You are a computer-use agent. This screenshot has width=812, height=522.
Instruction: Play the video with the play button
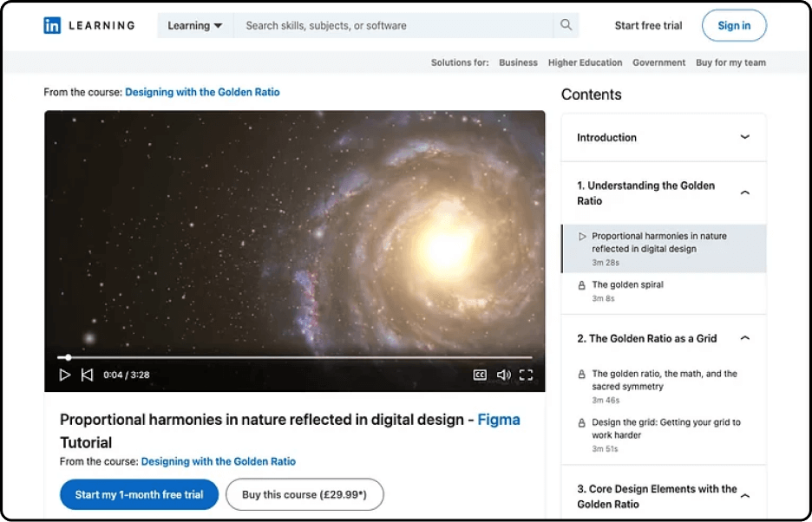(x=65, y=375)
